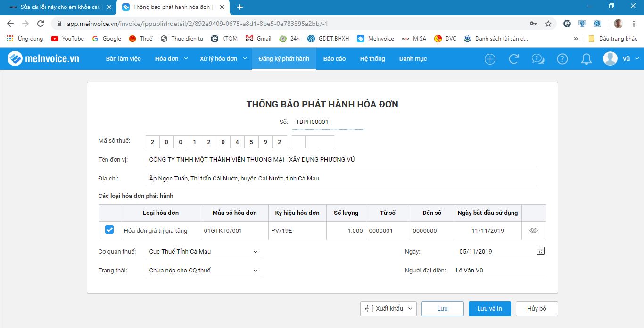This screenshot has width=644, height=328.
Task: Open Hệ thống menu
Action: [x=372, y=58]
